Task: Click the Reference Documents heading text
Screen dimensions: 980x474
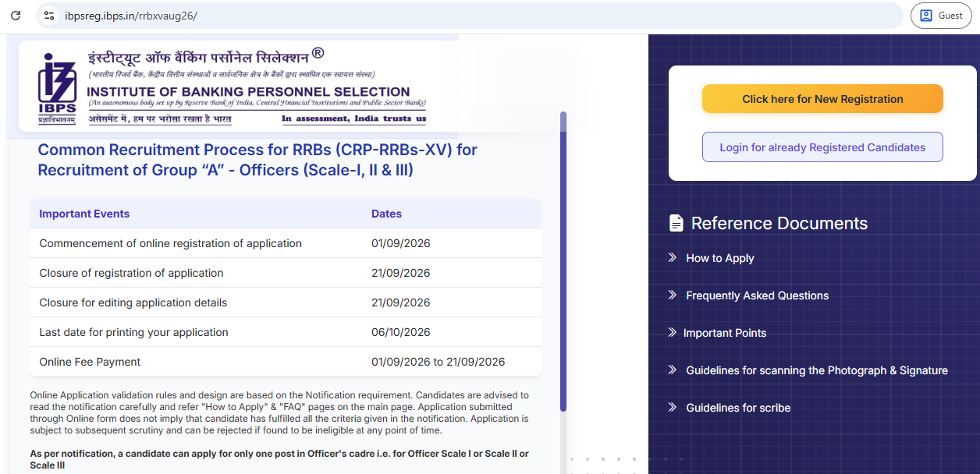Action: pyautogui.click(x=779, y=223)
